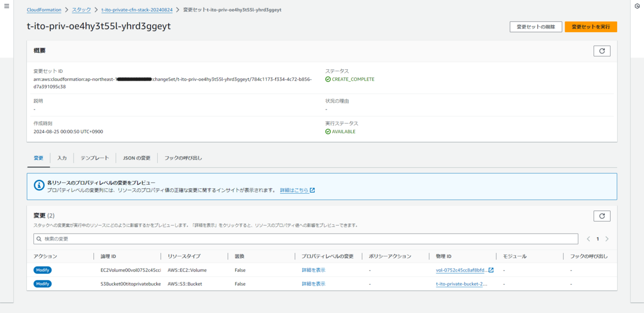Open the テンプレート tab
The height and width of the screenshot is (313, 644).
pyautogui.click(x=94, y=158)
